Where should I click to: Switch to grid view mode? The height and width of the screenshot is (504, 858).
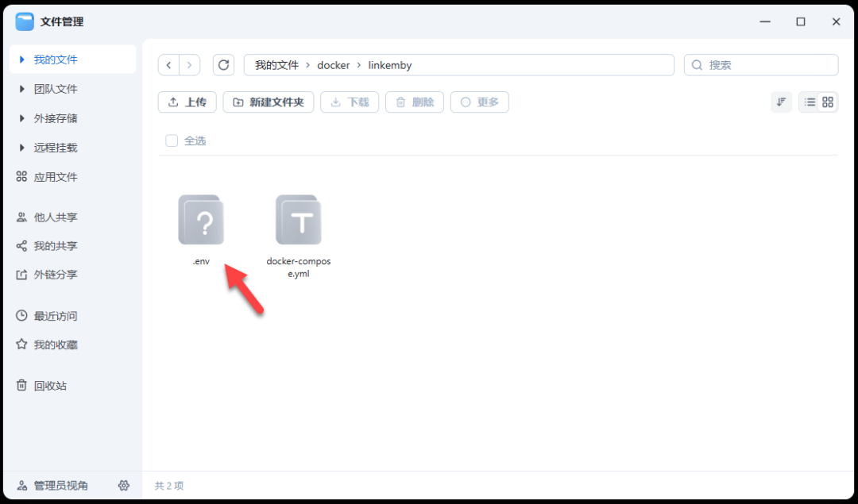click(828, 102)
